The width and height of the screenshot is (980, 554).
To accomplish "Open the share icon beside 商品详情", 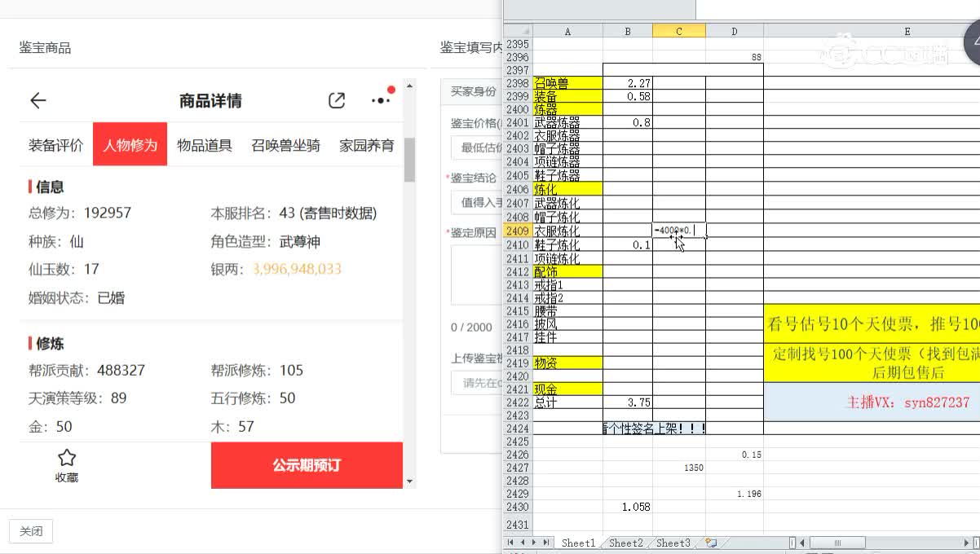I will point(336,101).
